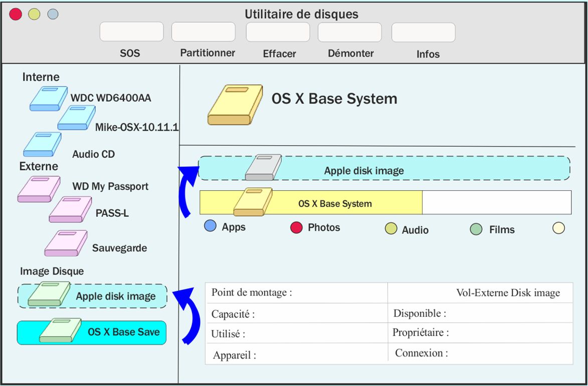The width and height of the screenshot is (588, 386).
Task: Click the Effacer toolbar button
Action: (x=278, y=32)
